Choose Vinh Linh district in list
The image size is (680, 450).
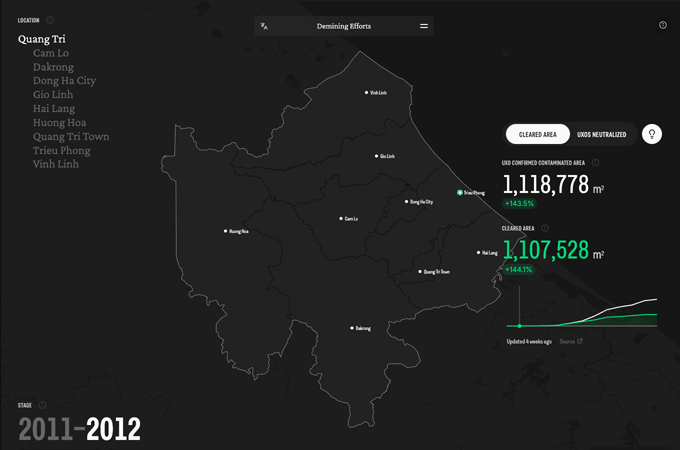coord(56,164)
